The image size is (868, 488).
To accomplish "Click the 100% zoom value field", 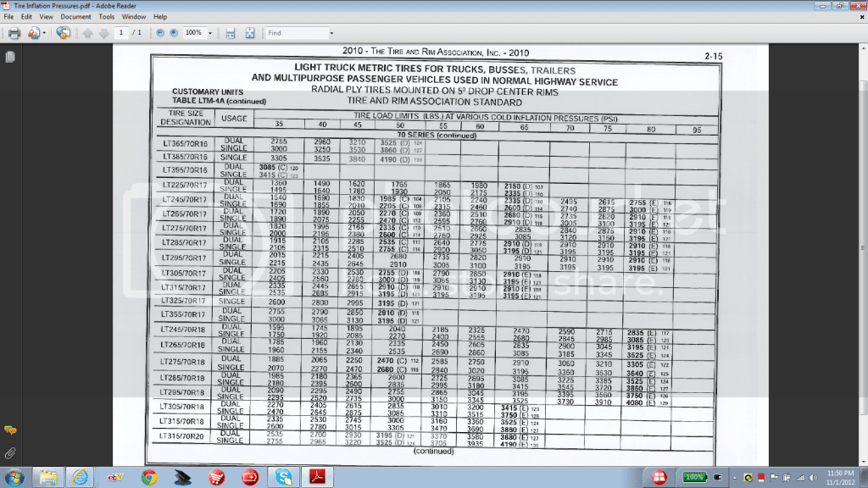I will (194, 33).
